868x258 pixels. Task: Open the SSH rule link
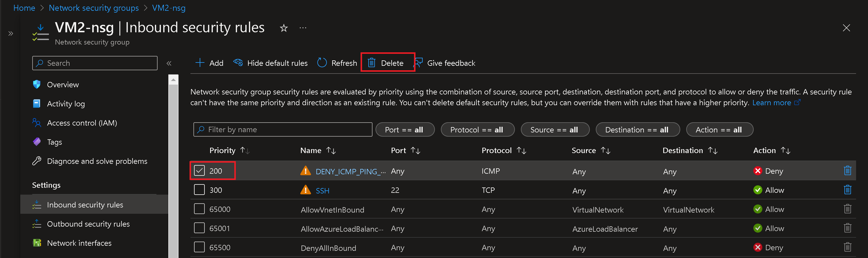coord(322,191)
